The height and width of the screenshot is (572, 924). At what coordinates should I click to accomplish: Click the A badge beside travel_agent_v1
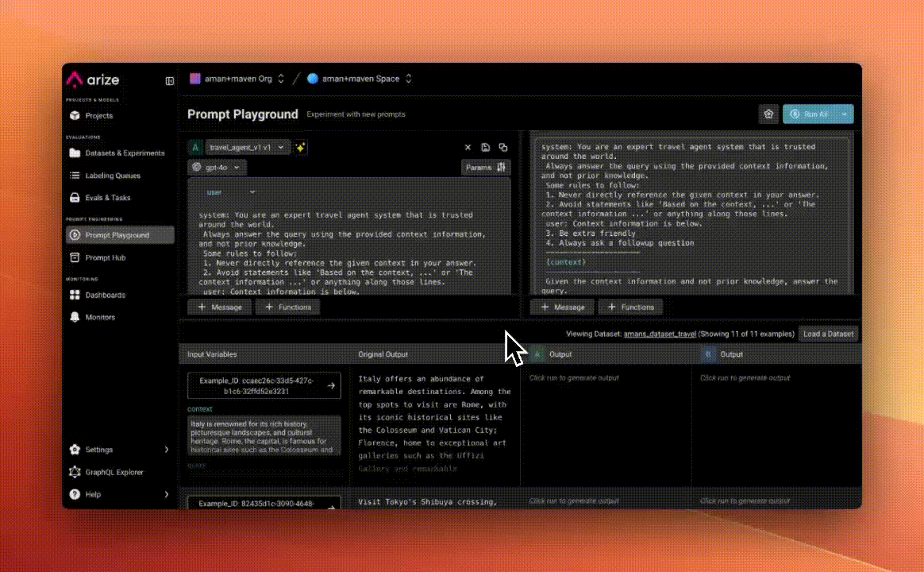tap(195, 148)
